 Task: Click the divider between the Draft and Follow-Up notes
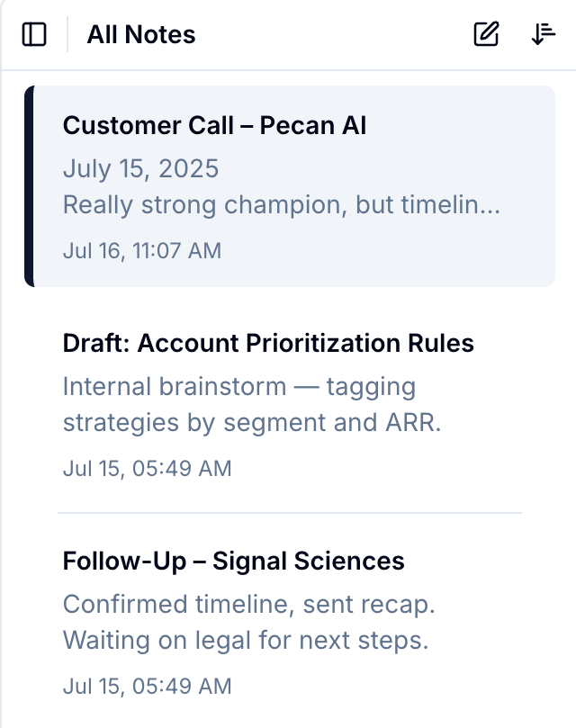pyautogui.click(x=289, y=513)
